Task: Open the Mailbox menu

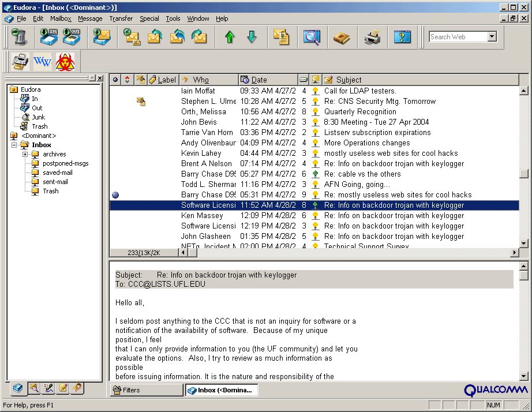Action: 61,18
